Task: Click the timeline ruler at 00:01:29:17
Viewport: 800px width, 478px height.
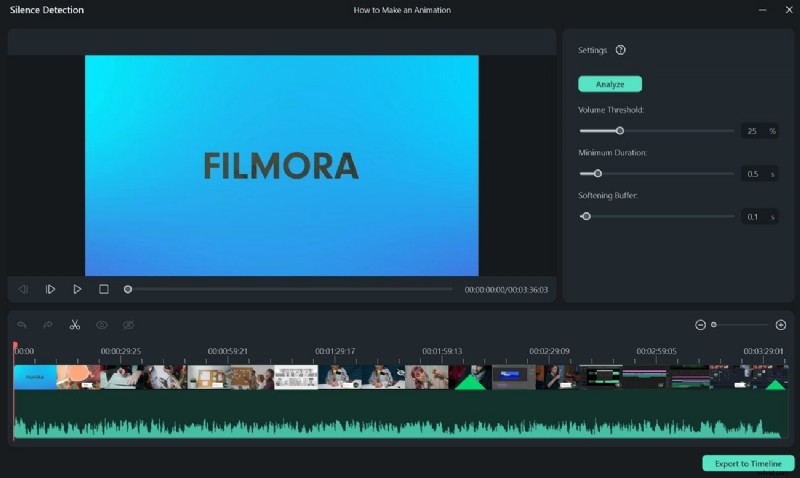Action: click(x=335, y=352)
